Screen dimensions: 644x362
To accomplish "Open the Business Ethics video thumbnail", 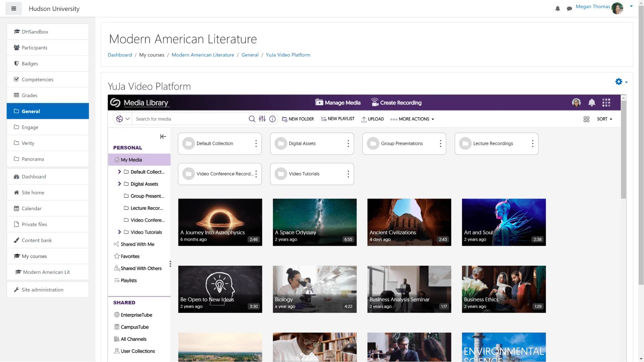I will click(504, 289).
